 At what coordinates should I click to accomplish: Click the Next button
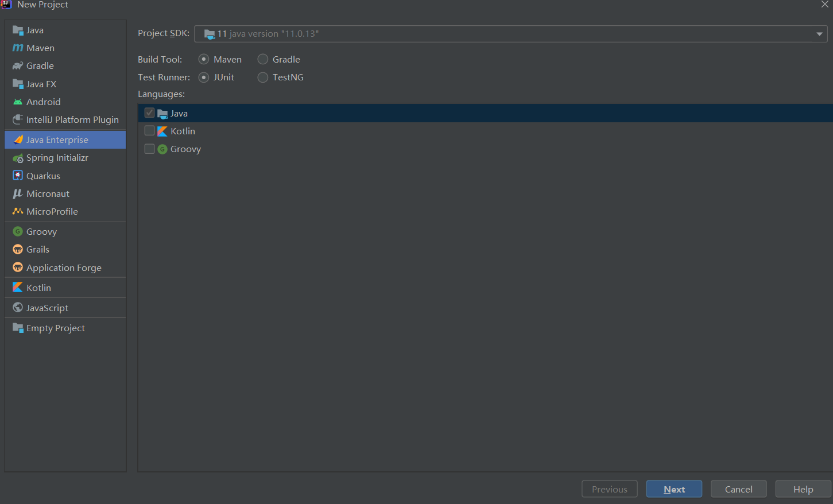click(674, 489)
